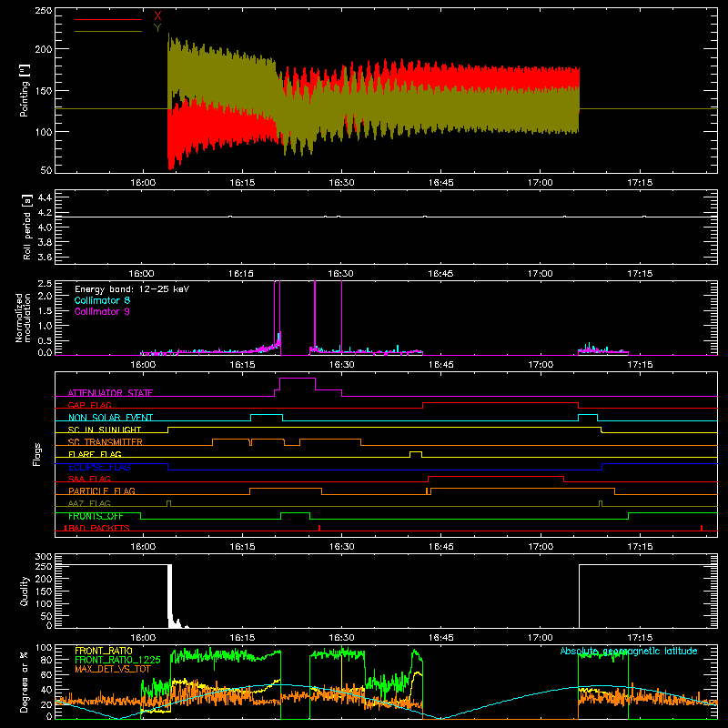
Task: Click the GAP_FLAG label
Action: (x=89, y=405)
